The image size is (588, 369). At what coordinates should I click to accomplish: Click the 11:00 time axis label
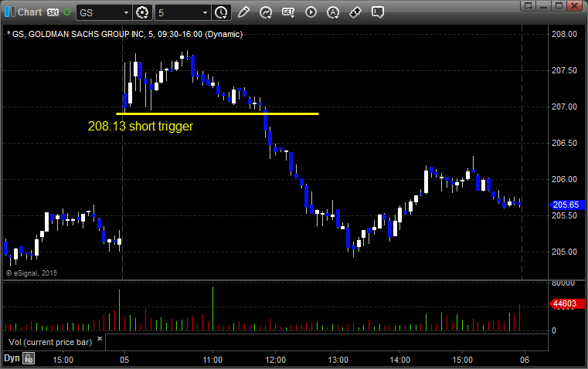coord(212,360)
